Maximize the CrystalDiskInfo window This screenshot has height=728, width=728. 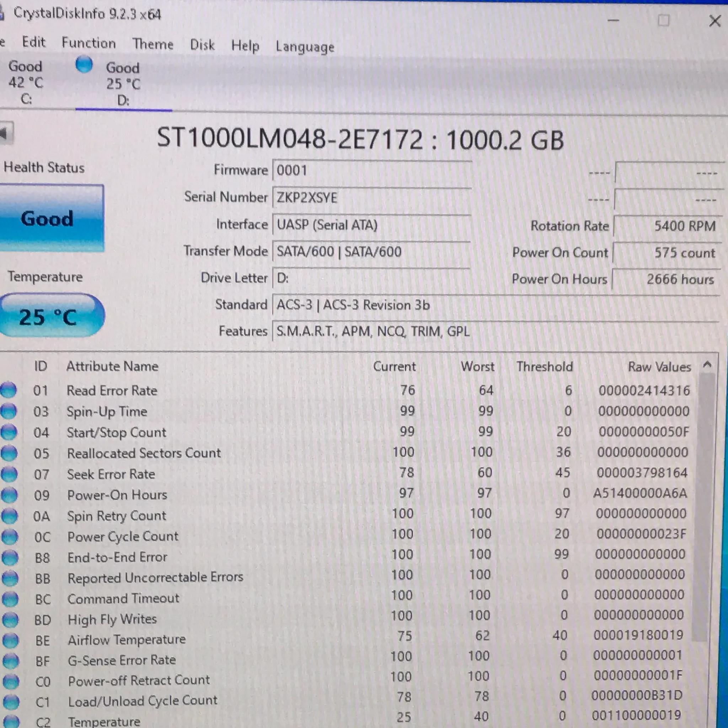pyautogui.click(x=664, y=20)
